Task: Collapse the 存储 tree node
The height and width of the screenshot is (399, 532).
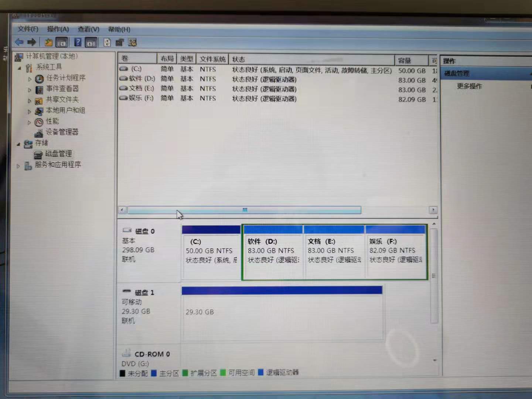Action: (x=18, y=144)
